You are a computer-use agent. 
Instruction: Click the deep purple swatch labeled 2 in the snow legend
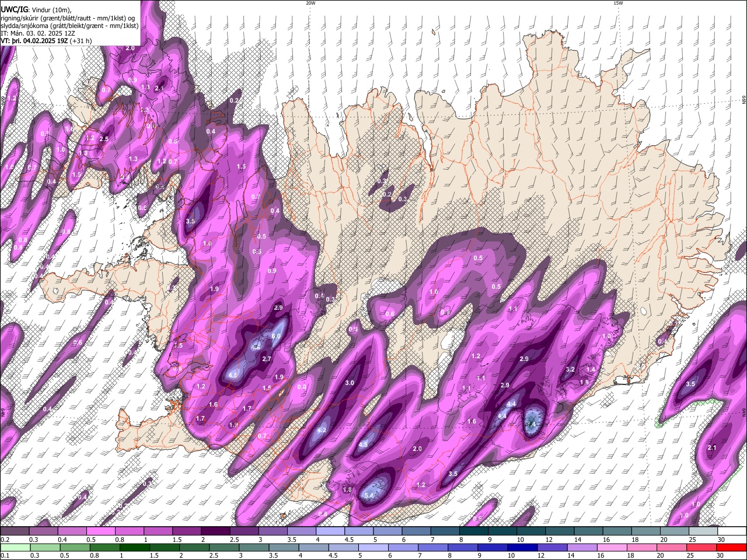[215, 531]
